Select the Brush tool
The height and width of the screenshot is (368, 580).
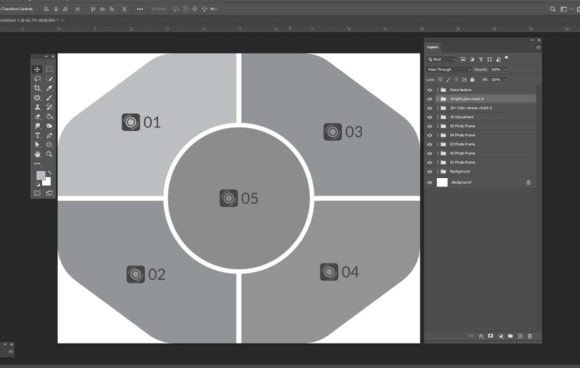pyautogui.click(x=49, y=98)
